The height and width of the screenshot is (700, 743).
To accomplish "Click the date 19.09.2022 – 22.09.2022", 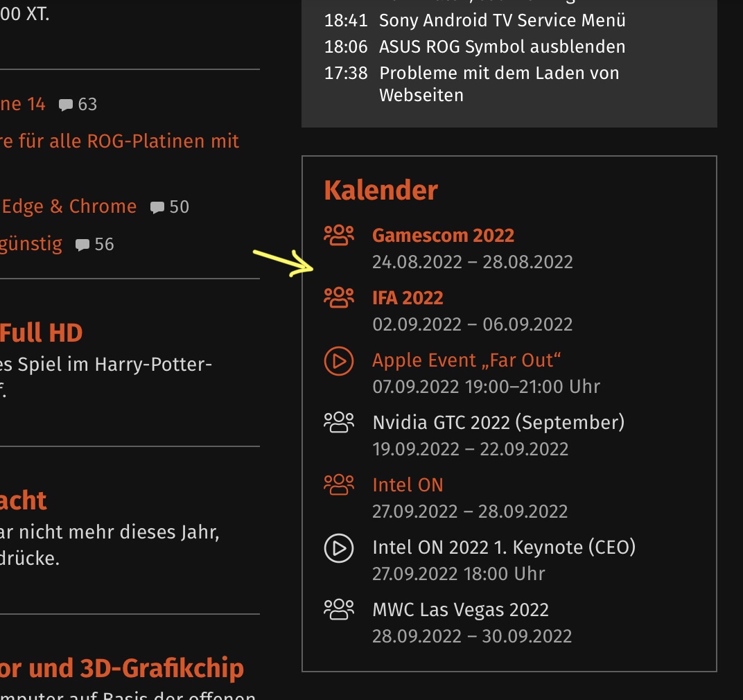I will [x=470, y=449].
